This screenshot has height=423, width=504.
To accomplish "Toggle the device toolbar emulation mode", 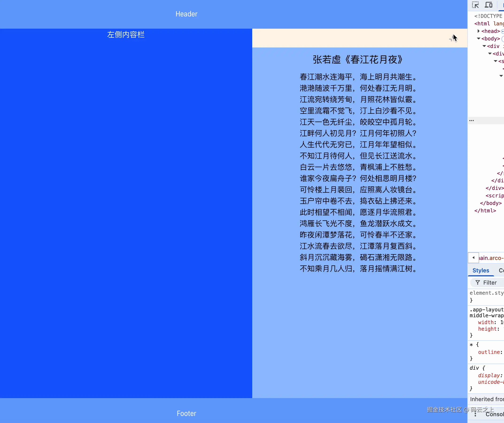I will (x=489, y=4).
